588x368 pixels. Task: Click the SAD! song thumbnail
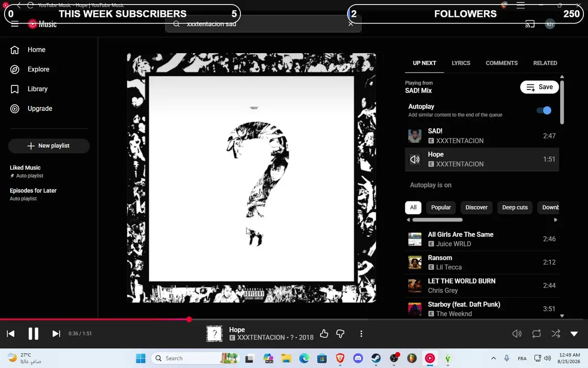point(415,136)
